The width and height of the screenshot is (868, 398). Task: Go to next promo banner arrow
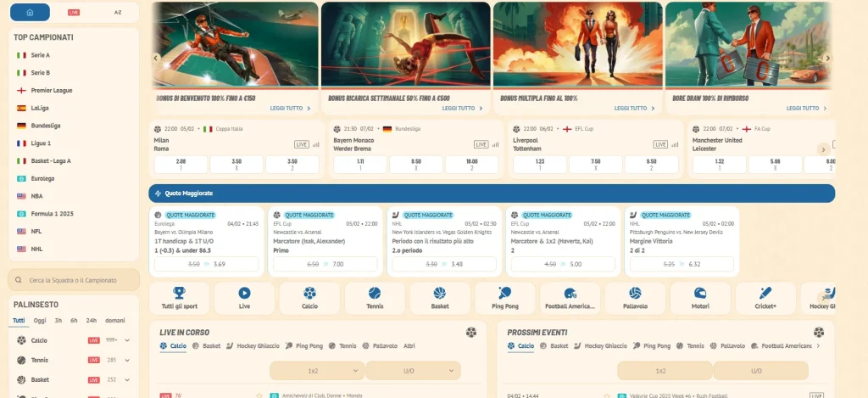pyautogui.click(x=827, y=58)
